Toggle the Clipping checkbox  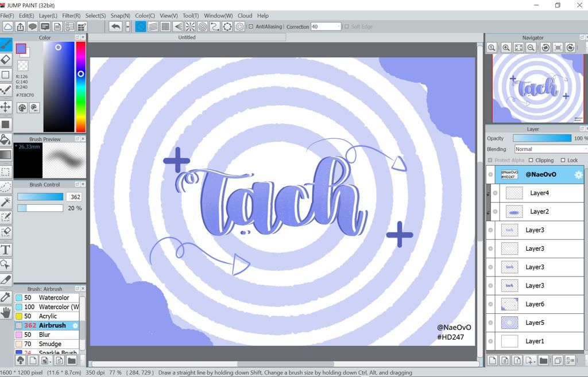[531, 160]
